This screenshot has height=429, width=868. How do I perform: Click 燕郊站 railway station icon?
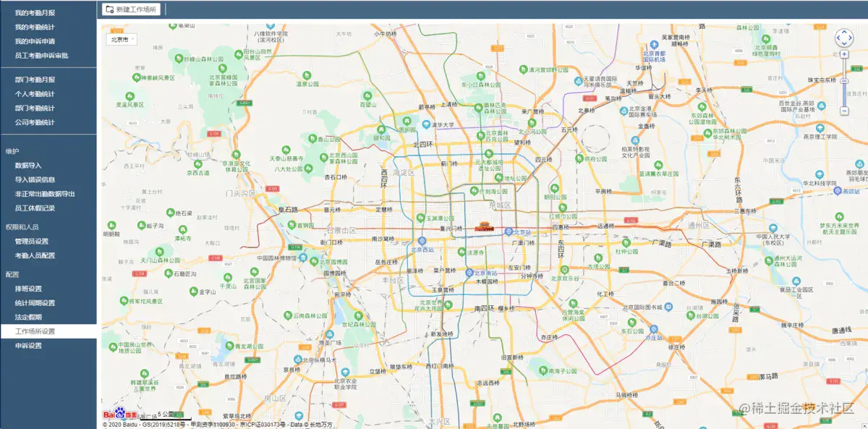(837, 192)
